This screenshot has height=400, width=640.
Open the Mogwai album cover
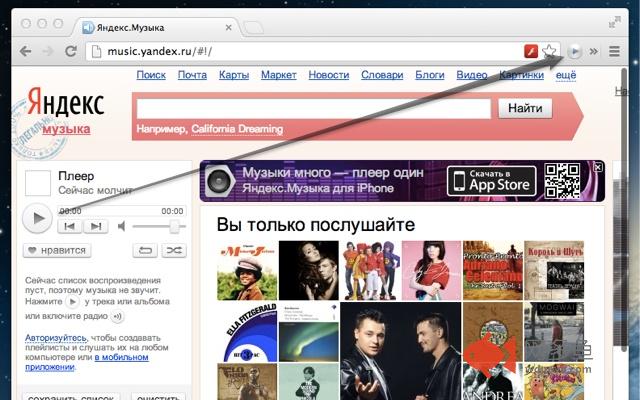click(554, 332)
